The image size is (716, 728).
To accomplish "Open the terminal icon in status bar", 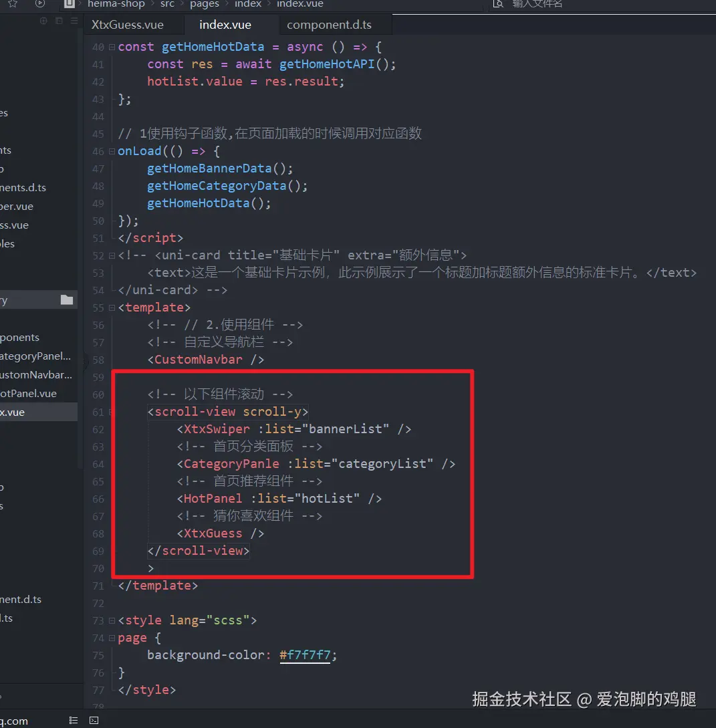I will pos(94,720).
